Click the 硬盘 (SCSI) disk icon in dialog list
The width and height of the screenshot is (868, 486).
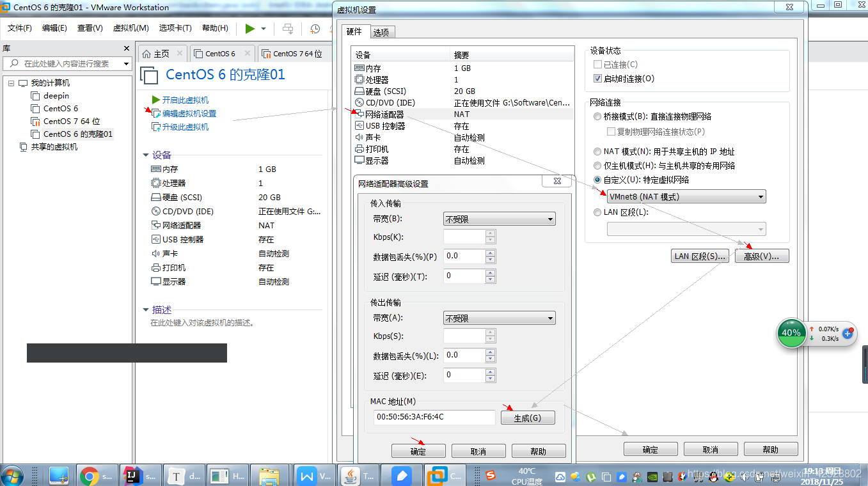pyautogui.click(x=359, y=91)
